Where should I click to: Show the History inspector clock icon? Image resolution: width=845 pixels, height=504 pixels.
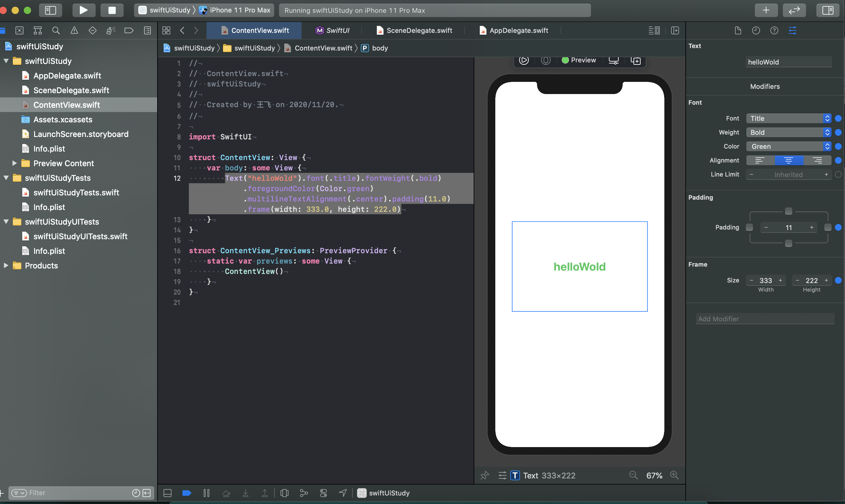coord(756,30)
